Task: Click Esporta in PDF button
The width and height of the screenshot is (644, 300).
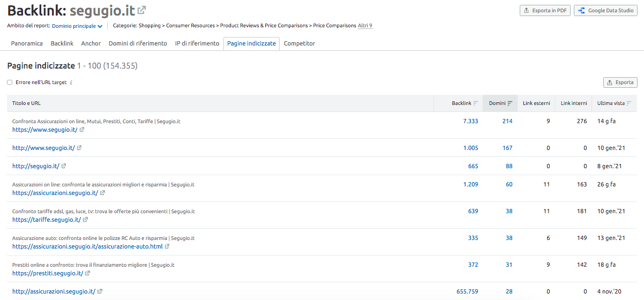Action: (545, 11)
